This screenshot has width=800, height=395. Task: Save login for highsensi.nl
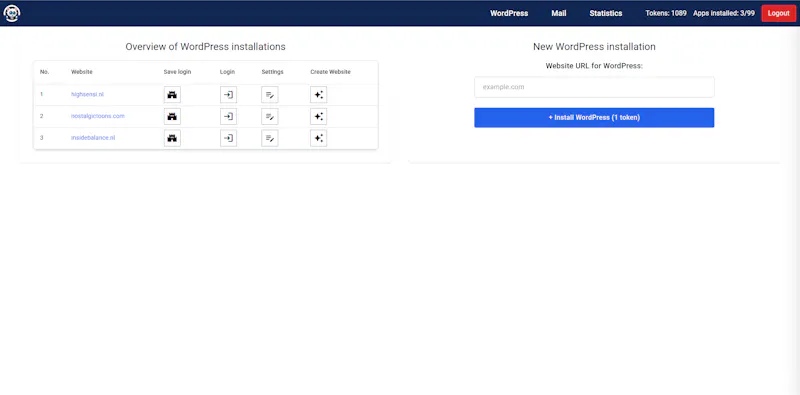coord(172,95)
